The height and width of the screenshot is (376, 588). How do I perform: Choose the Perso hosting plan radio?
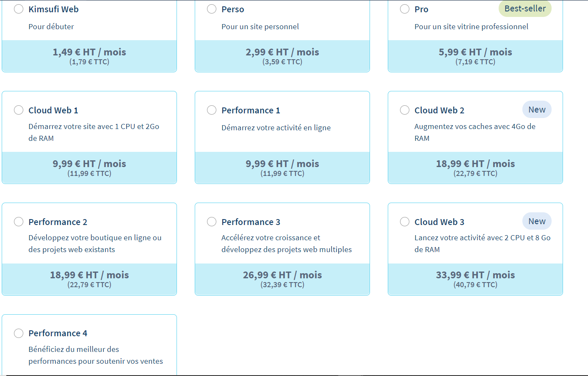pos(212,9)
